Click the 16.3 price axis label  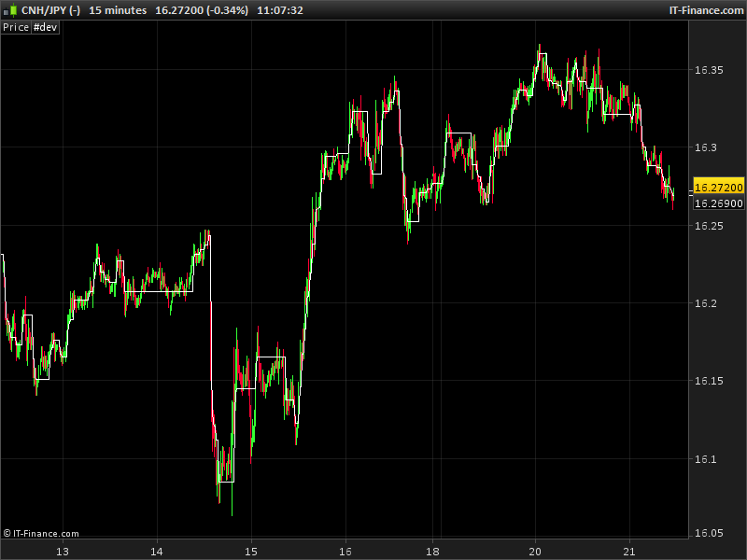tap(706, 147)
